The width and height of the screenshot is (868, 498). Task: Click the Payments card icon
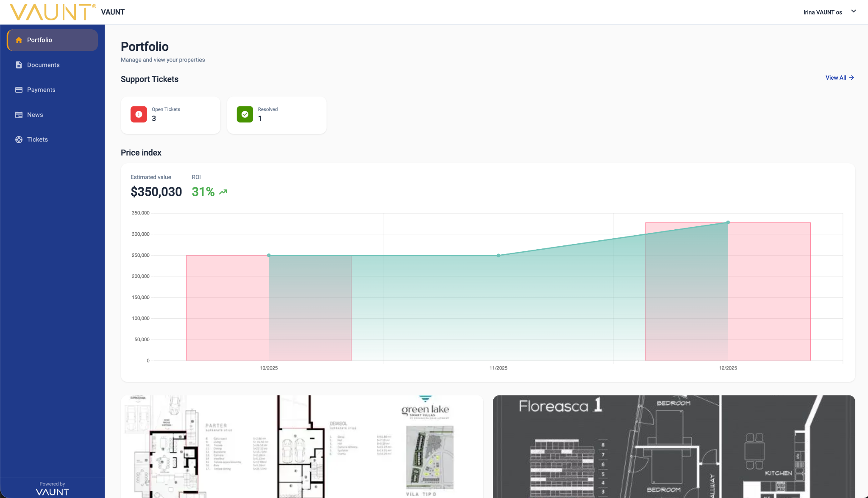[19, 90]
